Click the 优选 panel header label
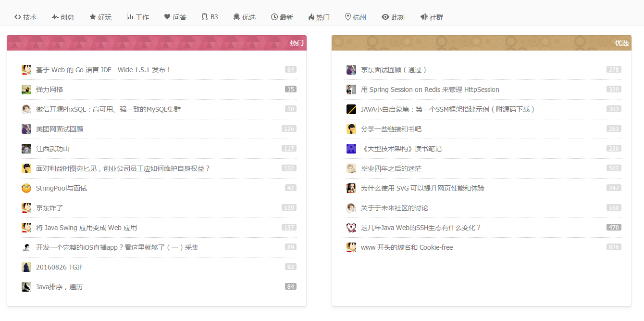The height and width of the screenshot is (321, 644). point(622,43)
